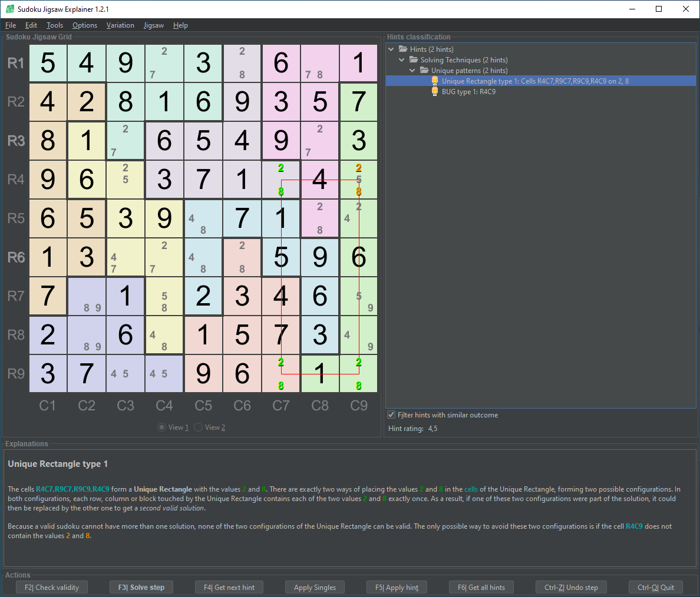Open the Help menu

[x=180, y=25]
